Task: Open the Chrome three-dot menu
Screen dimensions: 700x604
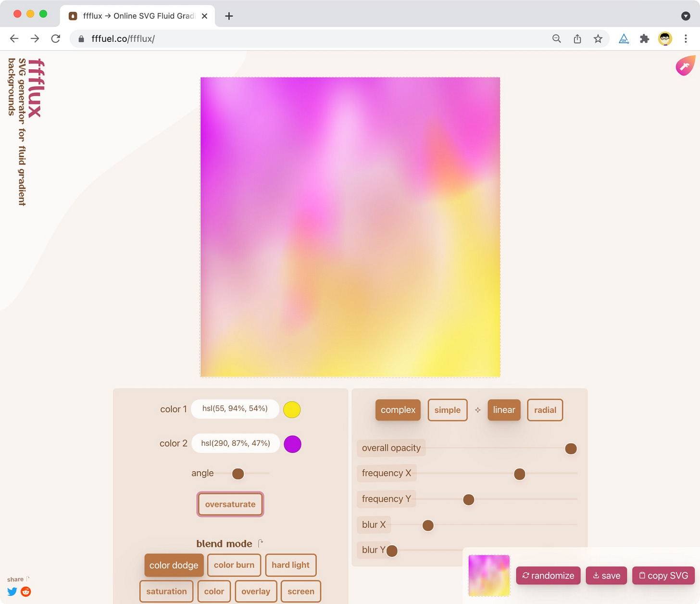Action: 686,39
